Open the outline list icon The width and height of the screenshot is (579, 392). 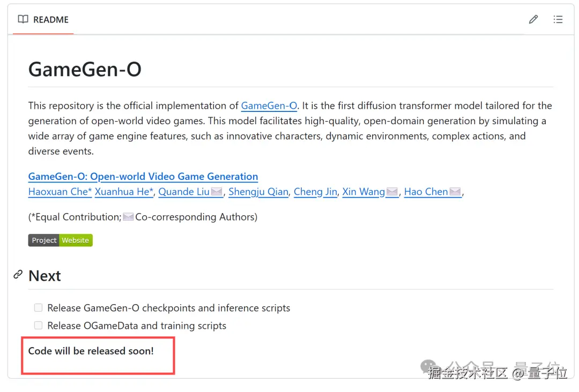[558, 20]
